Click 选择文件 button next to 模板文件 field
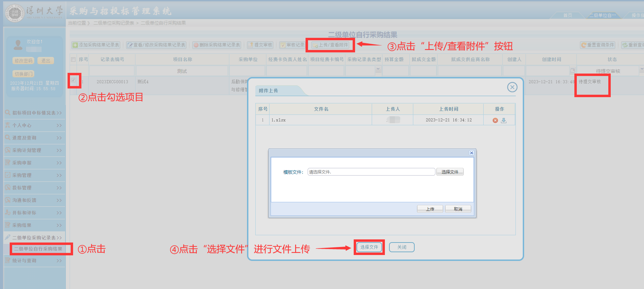The width and height of the screenshot is (644, 289). click(450, 172)
